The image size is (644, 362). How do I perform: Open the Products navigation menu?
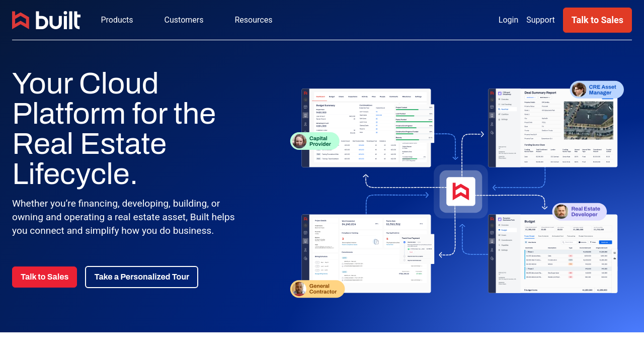[117, 20]
